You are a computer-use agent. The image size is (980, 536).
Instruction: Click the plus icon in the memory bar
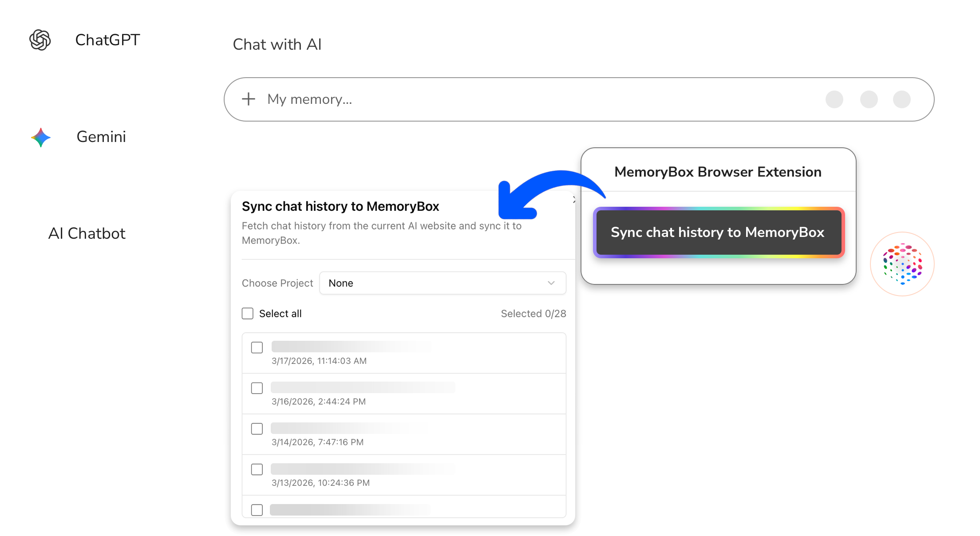click(248, 99)
